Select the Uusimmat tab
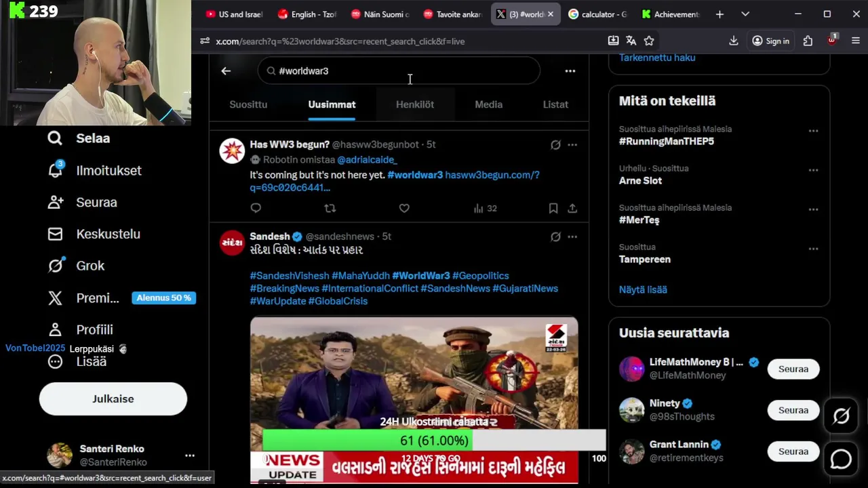The image size is (868, 488). pyautogui.click(x=332, y=104)
